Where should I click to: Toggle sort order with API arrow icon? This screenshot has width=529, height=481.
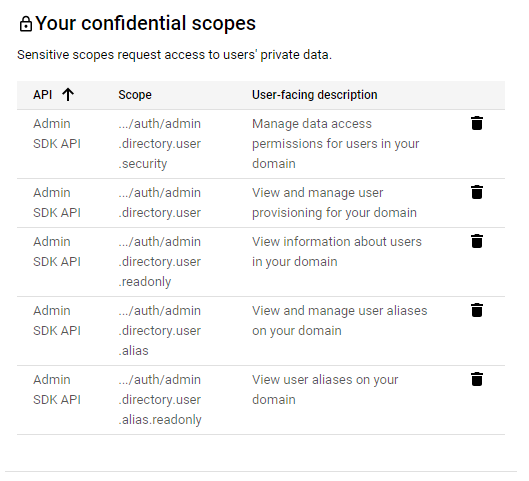68,95
